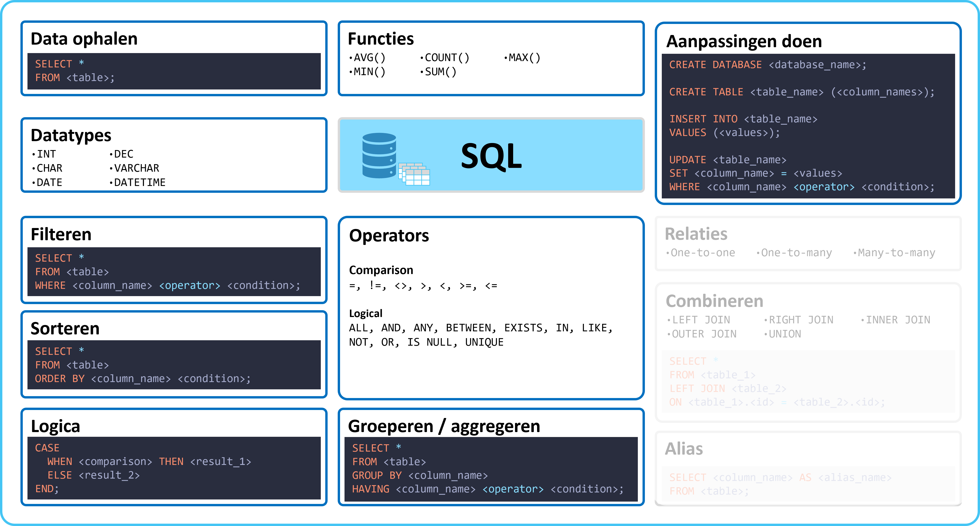The width and height of the screenshot is (980, 526).
Task: Select the faded LEFT JOIN item
Action: (698, 320)
